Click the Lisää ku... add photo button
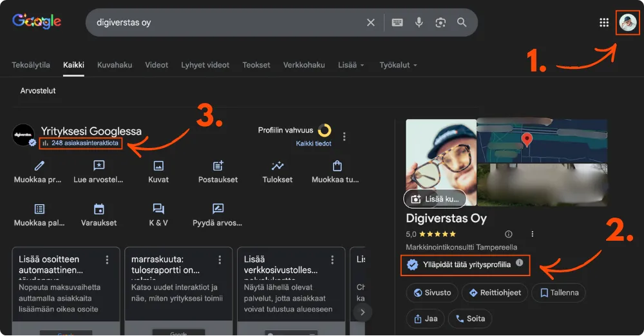Viewport: 644px width, 336px height. [x=435, y=199]
